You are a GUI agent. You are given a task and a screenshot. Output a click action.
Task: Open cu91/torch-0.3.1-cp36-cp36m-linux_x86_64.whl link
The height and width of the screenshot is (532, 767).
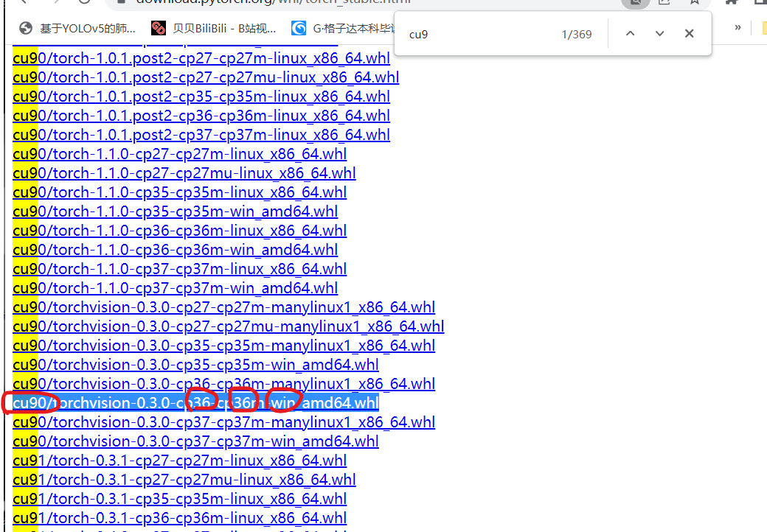179,517
